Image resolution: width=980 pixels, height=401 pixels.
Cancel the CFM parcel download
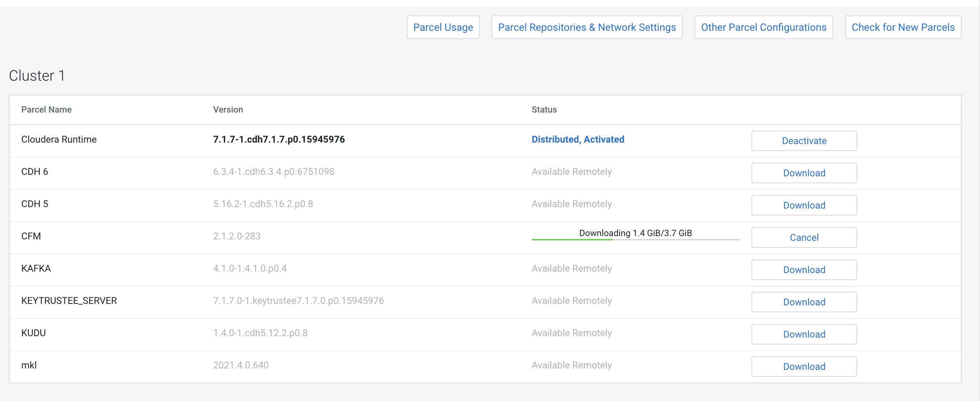[x=804, y=238]
